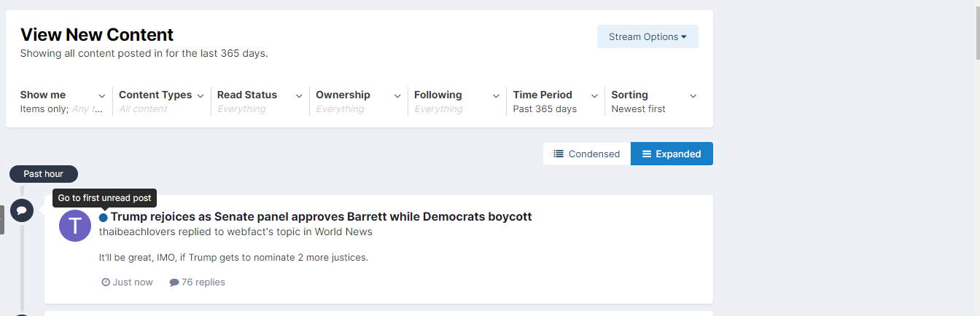Click the purple T avatar
The height and width of the screenshot is (316, 980).
(x=75, y=225)
